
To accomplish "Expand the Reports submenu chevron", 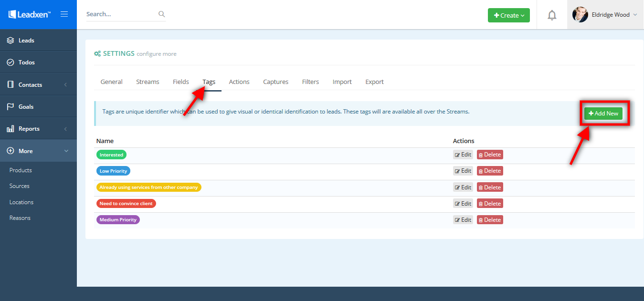I will (65, 129).
